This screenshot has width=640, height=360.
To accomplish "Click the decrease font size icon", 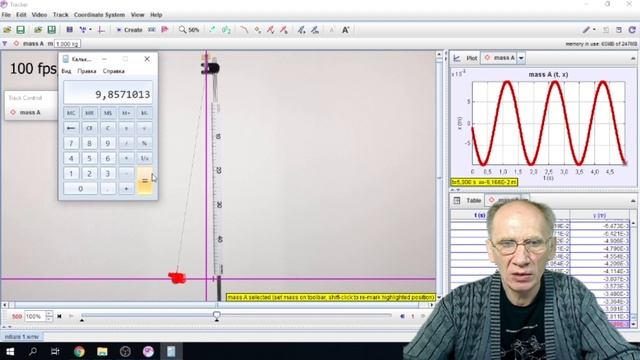I will [x=331, y=30].
